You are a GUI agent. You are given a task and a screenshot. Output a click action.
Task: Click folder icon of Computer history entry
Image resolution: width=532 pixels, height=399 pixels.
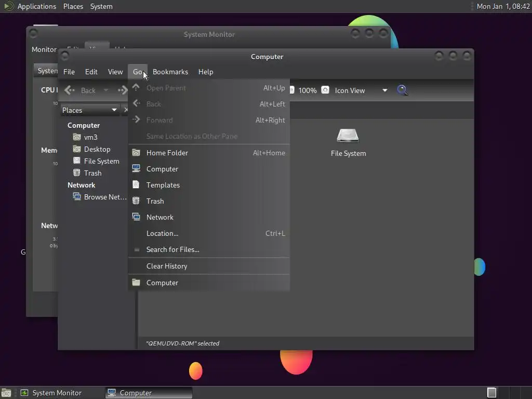136,282
